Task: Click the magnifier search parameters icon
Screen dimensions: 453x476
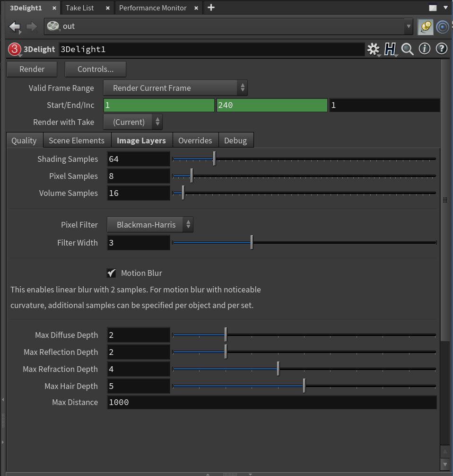Action: (x=407, y=49)
